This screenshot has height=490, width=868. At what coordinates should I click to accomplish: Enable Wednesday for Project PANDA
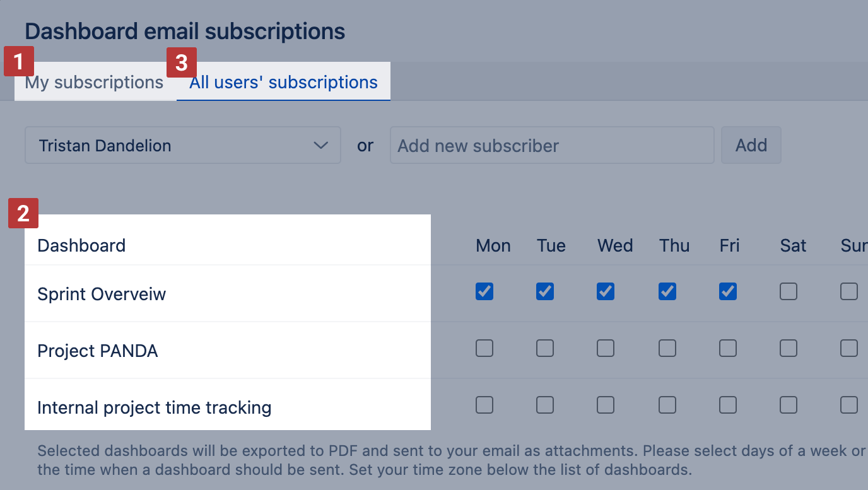click(x=605, y=348)
